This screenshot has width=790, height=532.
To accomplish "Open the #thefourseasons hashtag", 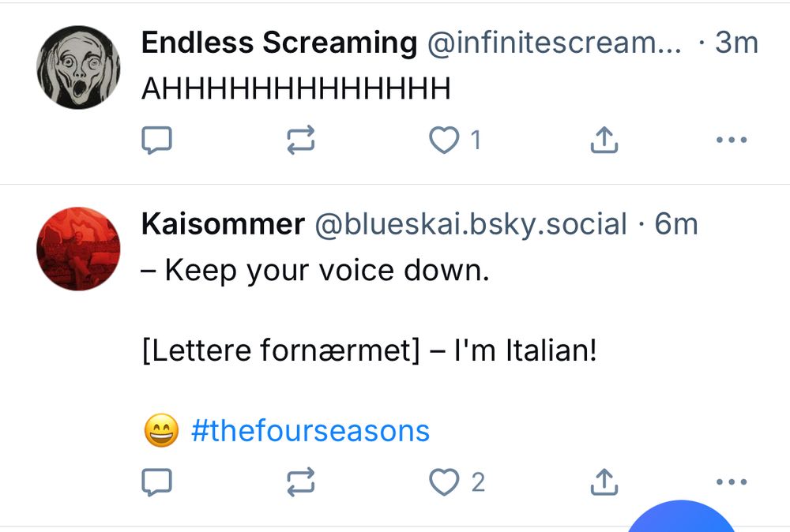I will point(310,430).
